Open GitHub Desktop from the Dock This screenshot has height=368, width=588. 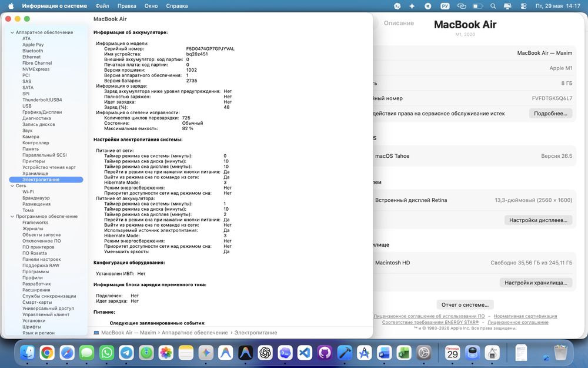(325, 353)
